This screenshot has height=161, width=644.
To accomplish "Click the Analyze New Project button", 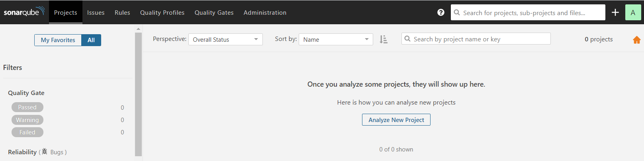I will pyautogui.click(x=396, y=120).
